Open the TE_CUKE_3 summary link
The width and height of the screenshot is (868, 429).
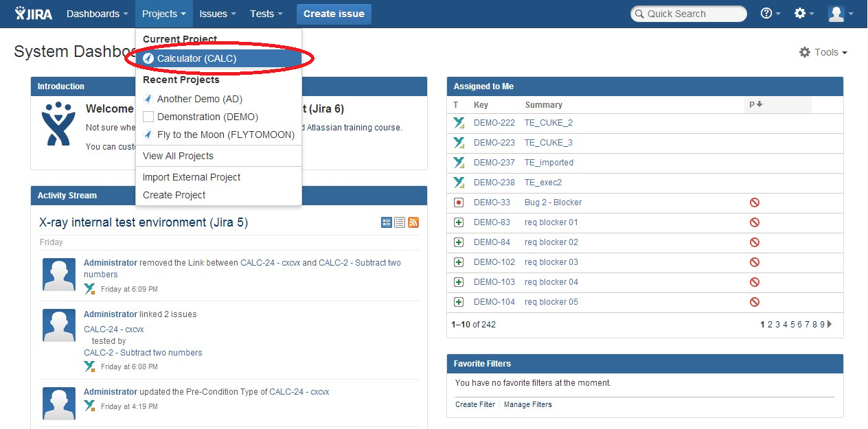coord(549,143)
